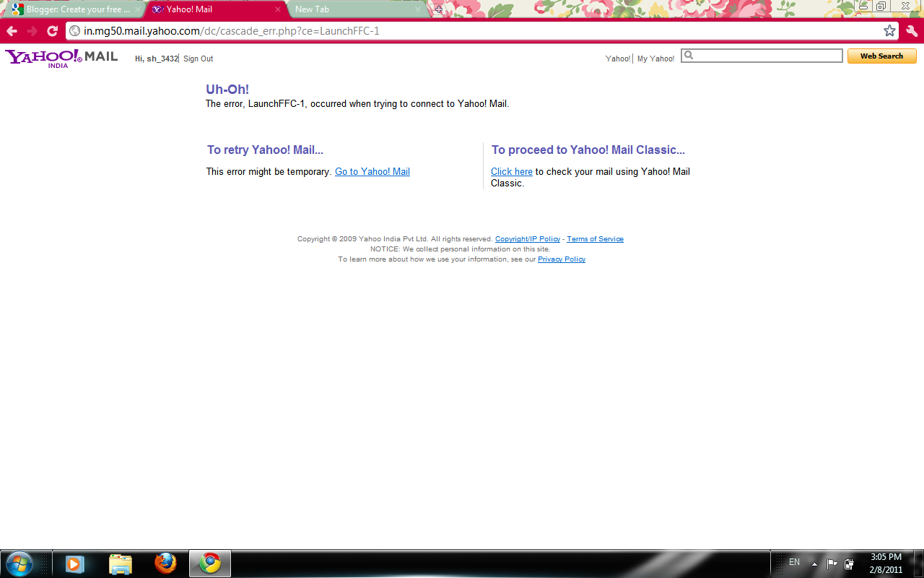Click the Uh-Oh! heading

pyautogui.click(x=227, y=90)
